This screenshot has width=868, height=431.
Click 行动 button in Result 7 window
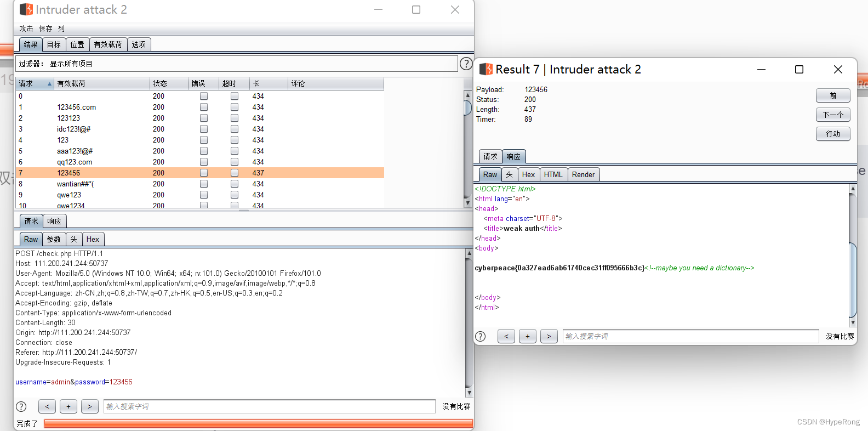(x=833, y=134)
